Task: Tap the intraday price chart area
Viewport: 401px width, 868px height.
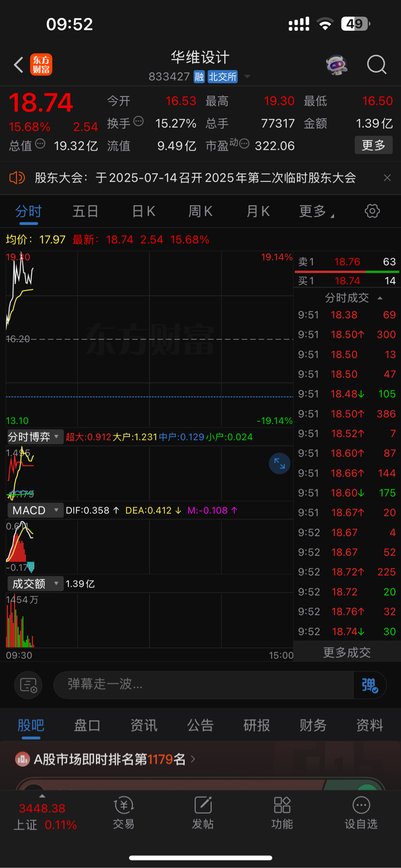Action: coord(149,339)
